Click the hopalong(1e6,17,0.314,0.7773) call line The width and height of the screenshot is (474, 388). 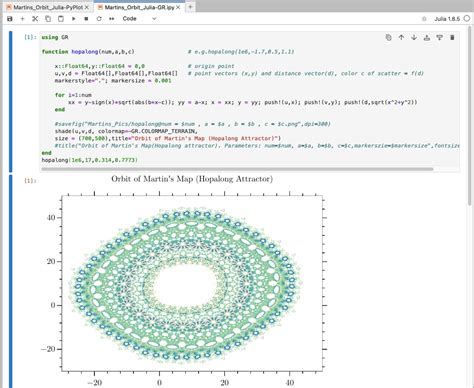[89, 160]
